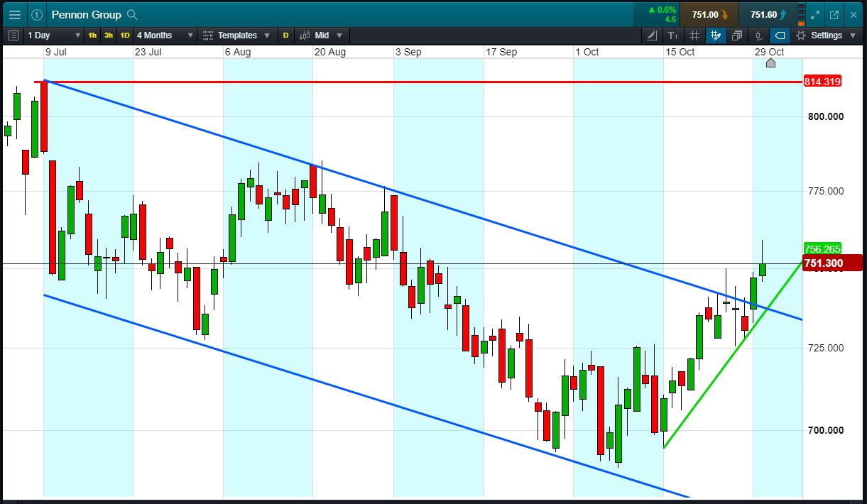
Task: Click the sell price 751.00 button
Action: tap(709, 14)
